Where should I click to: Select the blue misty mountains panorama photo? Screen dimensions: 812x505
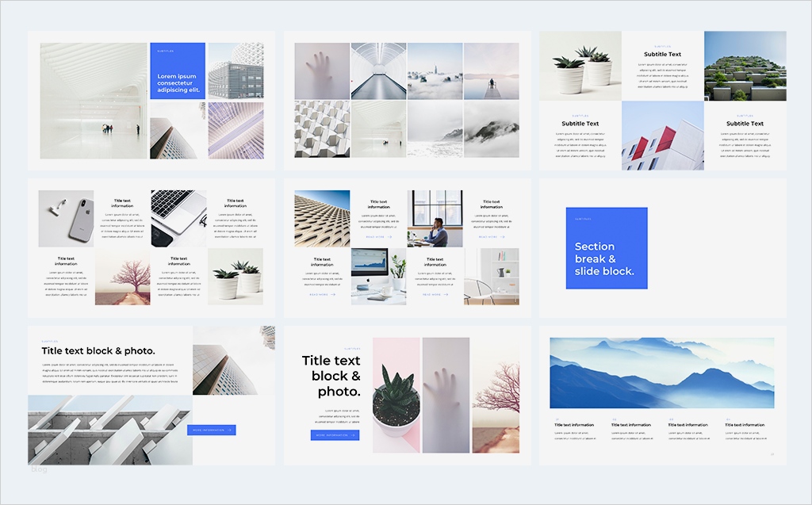pos(662,373)
